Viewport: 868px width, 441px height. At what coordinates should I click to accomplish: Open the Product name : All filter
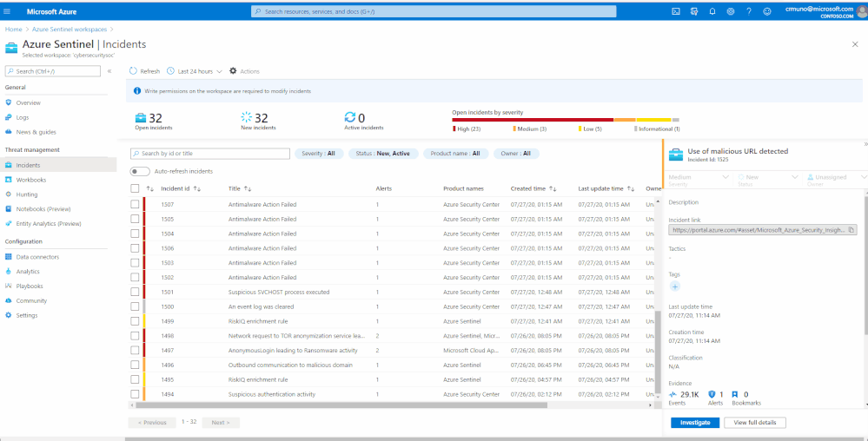coord(456,154)
